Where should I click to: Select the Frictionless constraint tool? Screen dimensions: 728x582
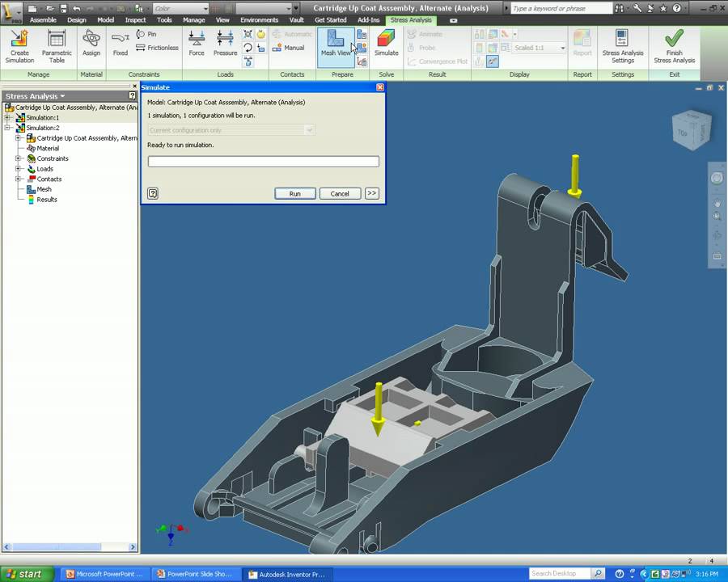[157, 48]
